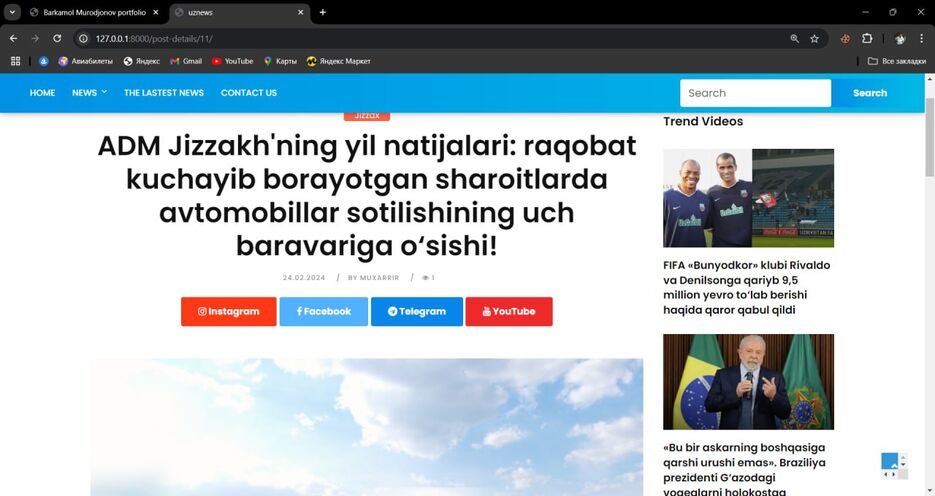Go forward in browser history

[x=35, y=38]
